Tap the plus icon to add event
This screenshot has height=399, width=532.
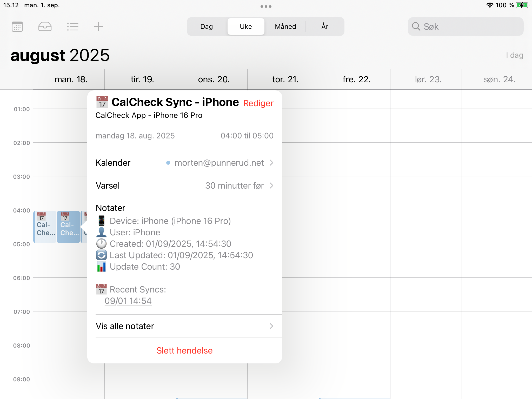click(98, 26)
